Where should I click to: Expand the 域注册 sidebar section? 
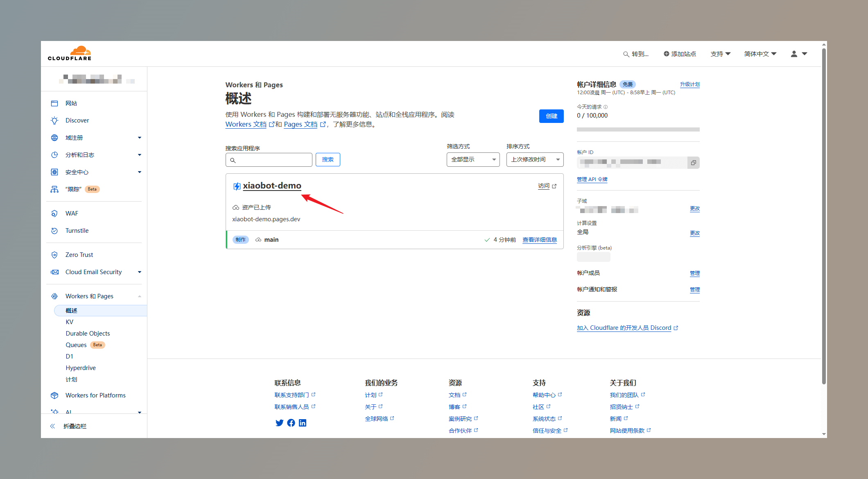[x=140, y=138]
